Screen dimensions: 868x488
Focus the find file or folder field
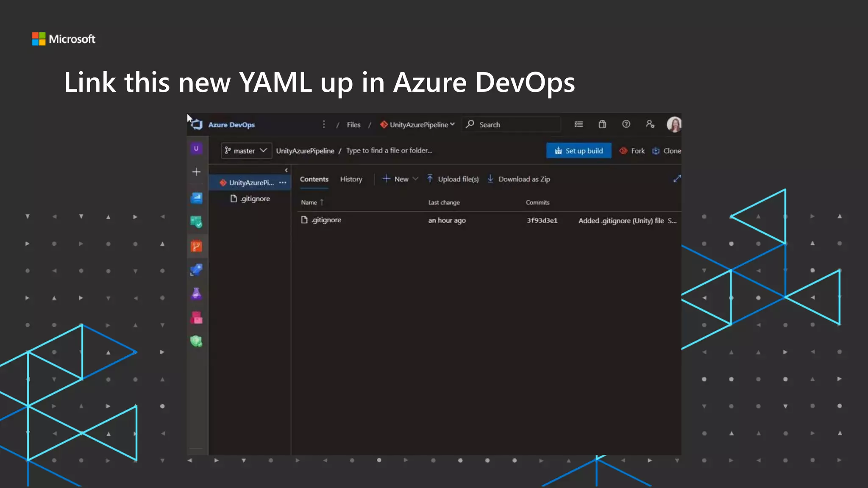coord(389,150)
